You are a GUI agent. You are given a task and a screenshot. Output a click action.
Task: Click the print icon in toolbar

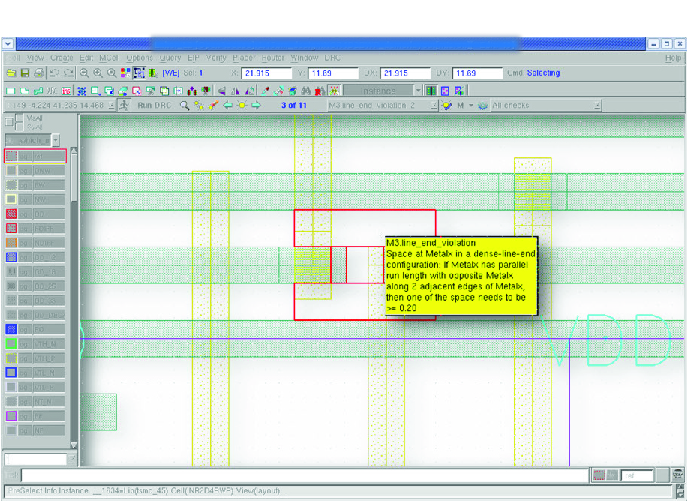pyautogui.click(x=39, y=73)
